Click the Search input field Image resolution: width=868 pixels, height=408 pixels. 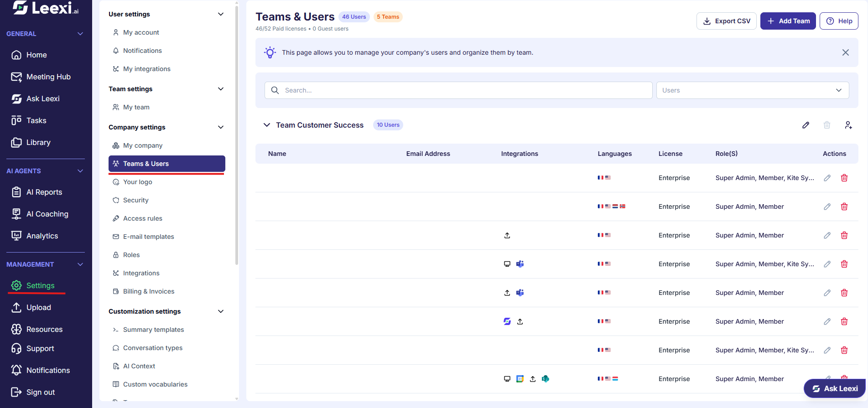click(x=458, y=90)
